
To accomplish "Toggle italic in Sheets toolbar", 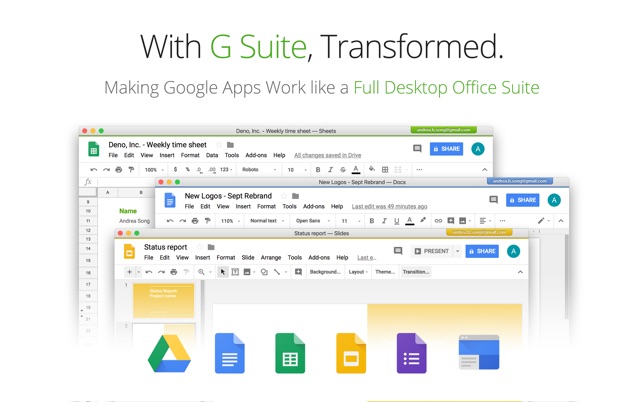I will (330, 169).
